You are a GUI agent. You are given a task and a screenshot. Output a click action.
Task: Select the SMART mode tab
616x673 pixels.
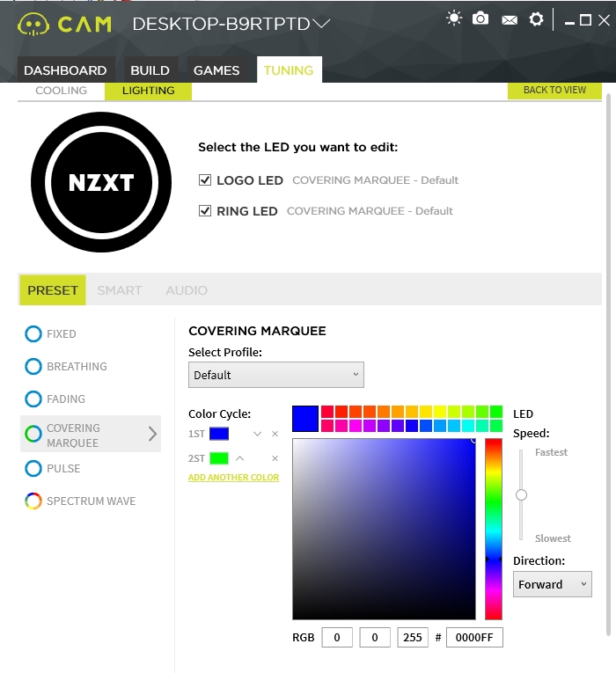[x=120, y=290]
